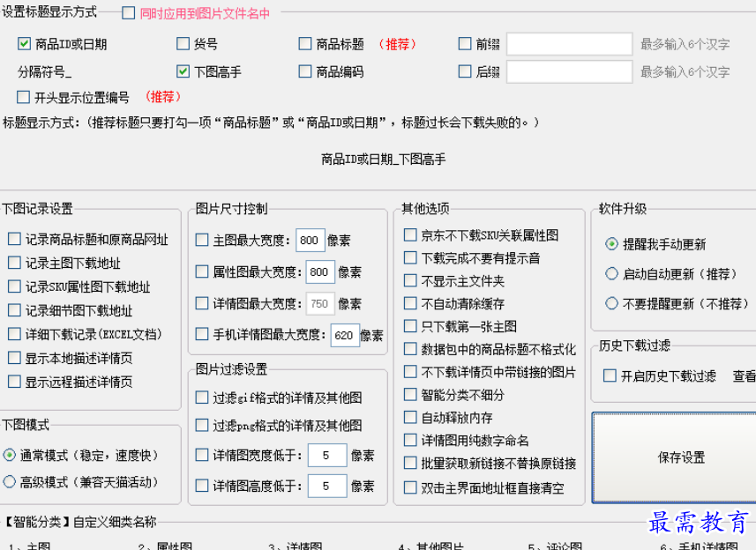
Task: Click the 前缀 text input field
Action: [x=569, y=44]
